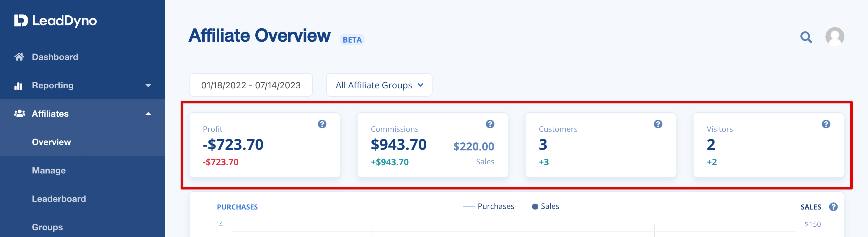Collapse the Affiliates menu arrow
The height and width of the screenshot is (237, 868).
(x=148, y=113)
